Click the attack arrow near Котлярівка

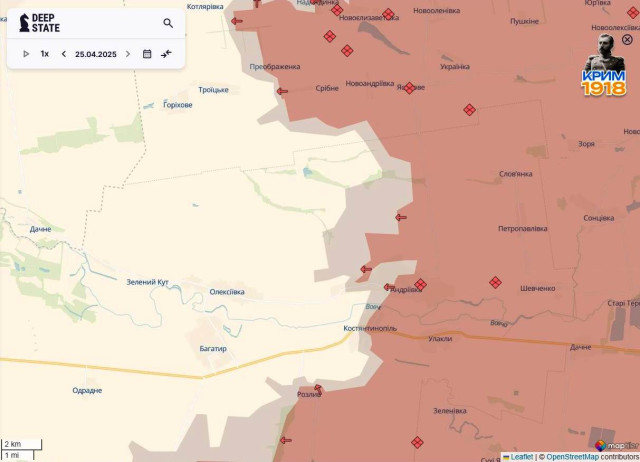(236, 20)
